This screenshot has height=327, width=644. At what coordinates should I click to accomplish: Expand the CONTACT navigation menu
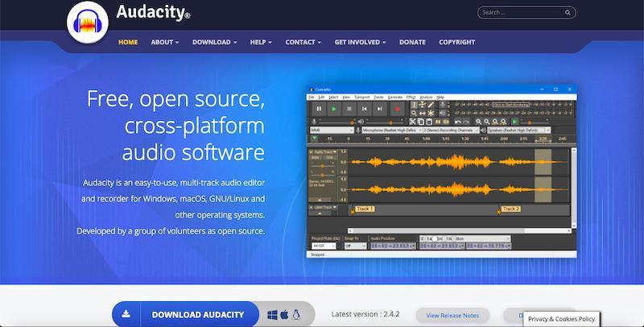[303, 42]
